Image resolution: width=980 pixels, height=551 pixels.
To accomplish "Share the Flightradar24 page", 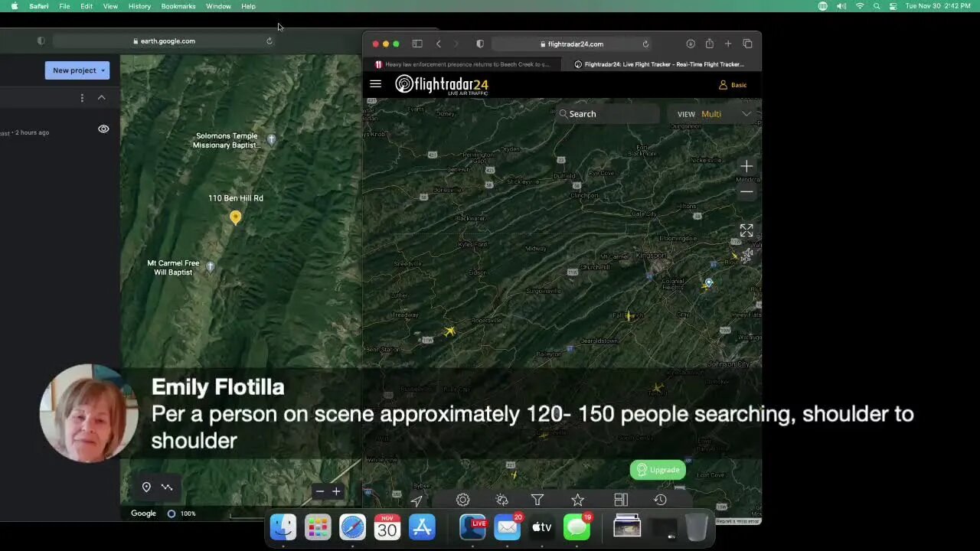I will tap(709, 44).
